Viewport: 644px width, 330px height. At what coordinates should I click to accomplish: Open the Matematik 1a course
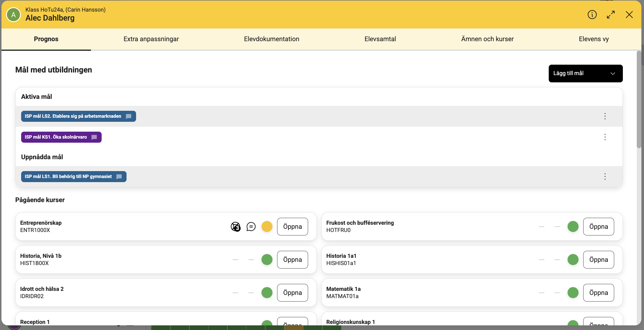click(x=598, y=293)
